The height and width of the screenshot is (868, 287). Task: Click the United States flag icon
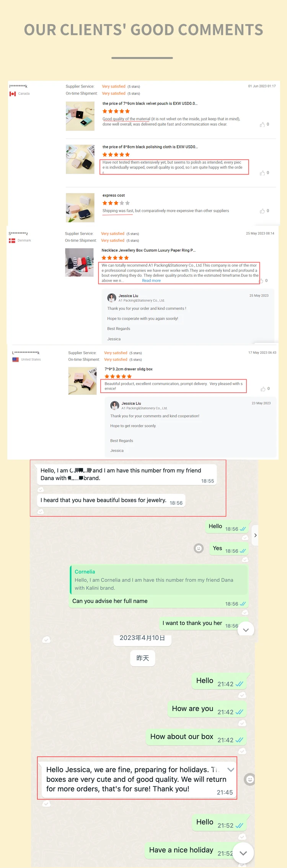pos(15,360)
